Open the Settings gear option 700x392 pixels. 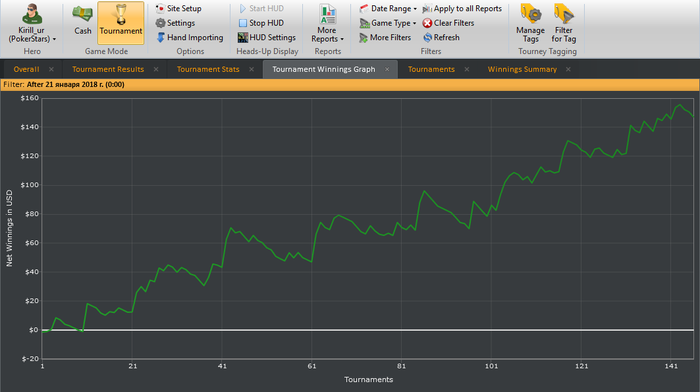175,23
